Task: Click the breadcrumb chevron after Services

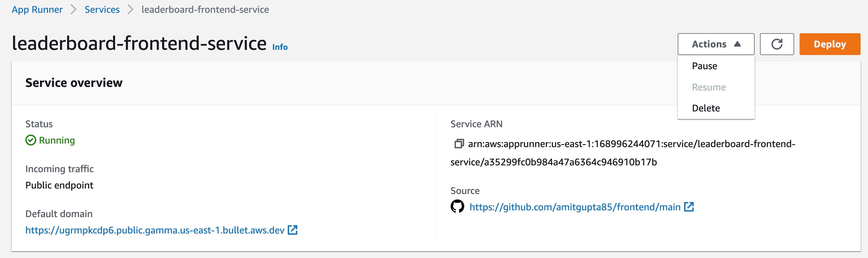Action: click(130, 10)
